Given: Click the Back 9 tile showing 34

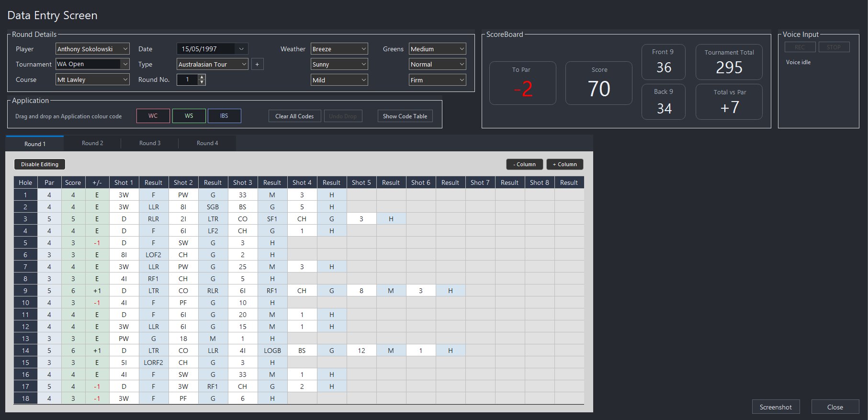Looking at the screenshot, I should tap(664, 102).
